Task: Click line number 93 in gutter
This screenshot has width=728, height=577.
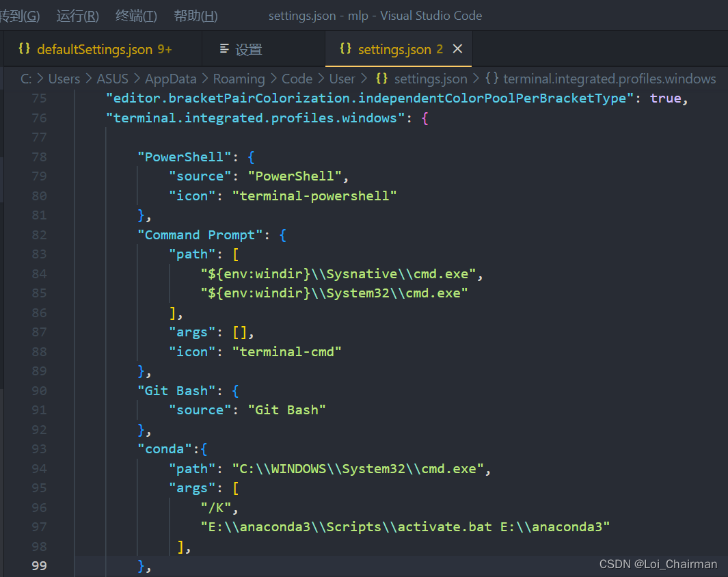Action: point(40,449)
